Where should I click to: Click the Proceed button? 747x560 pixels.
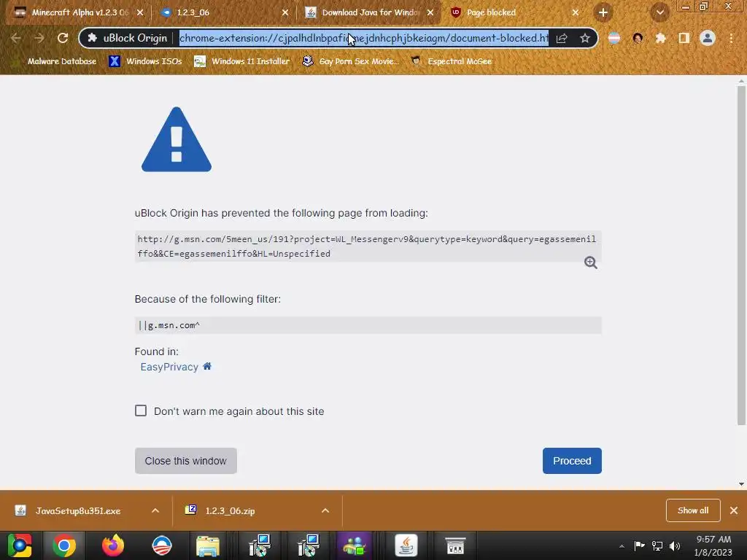pyautogui.click(x=572, y=461)
